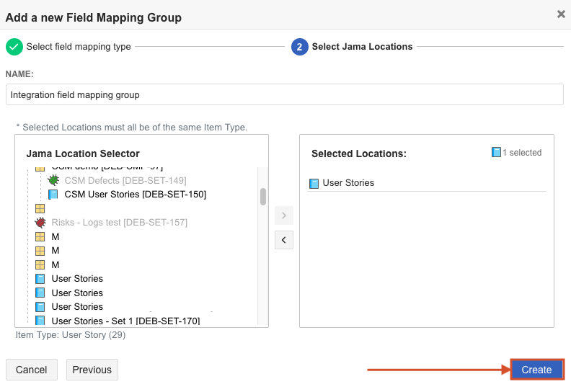Select User Stories in Selected Locations
This screenshot has height=392, width=571.
tap(348, 183)
